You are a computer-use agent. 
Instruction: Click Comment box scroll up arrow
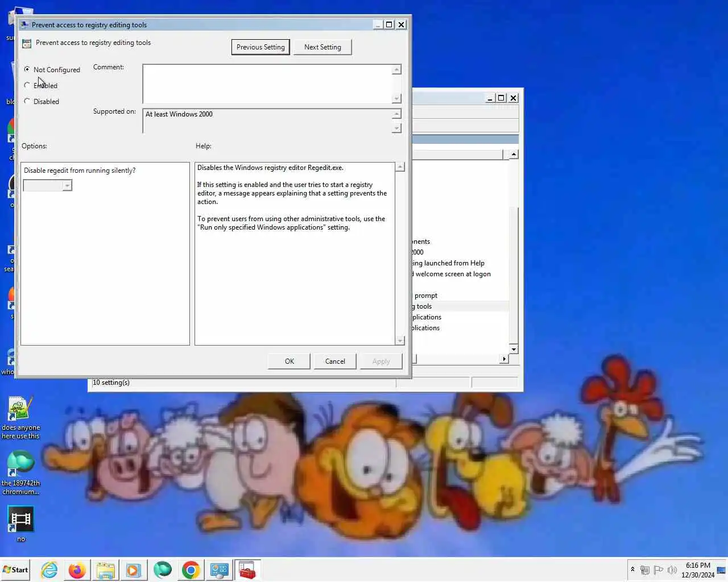(397, 69)
